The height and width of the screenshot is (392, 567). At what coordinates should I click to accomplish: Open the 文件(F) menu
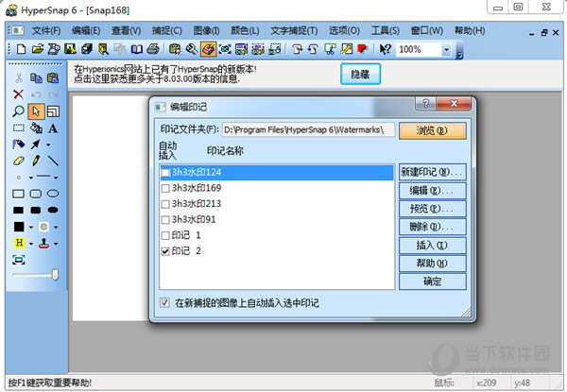(46, 31)
